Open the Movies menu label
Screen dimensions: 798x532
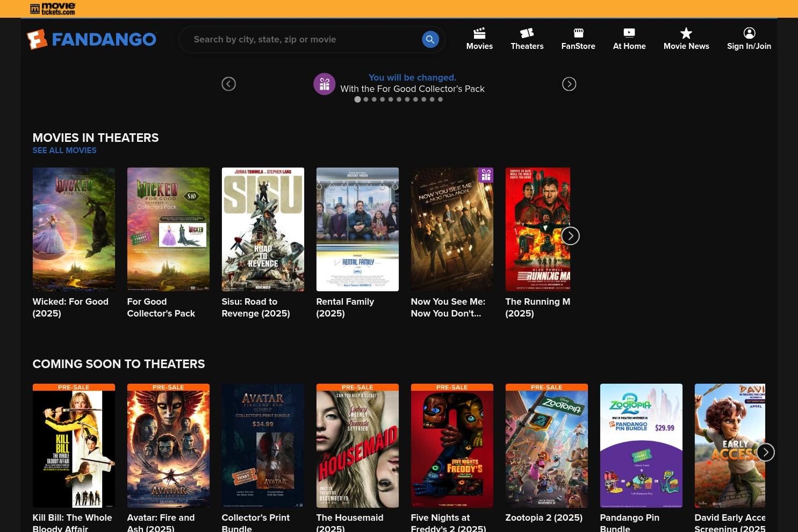479,46
